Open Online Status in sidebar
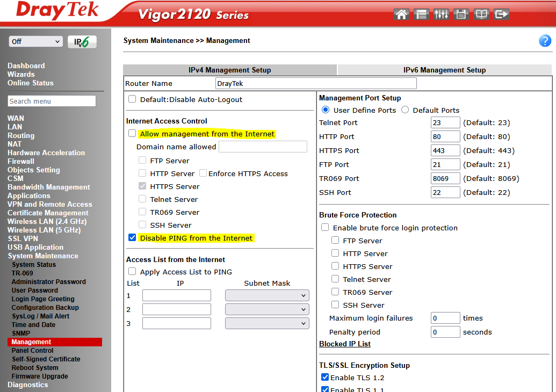Viewport: 556px width, 392px height. click(31, 83)
